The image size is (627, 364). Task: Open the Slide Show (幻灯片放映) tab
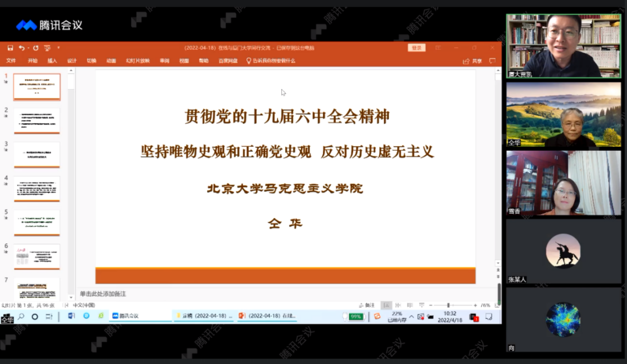point(138,61)
